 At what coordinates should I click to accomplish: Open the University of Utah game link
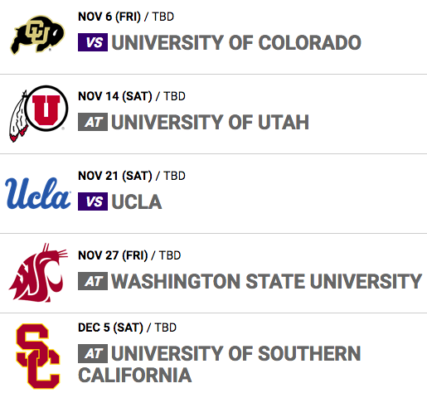pos(210,122)
